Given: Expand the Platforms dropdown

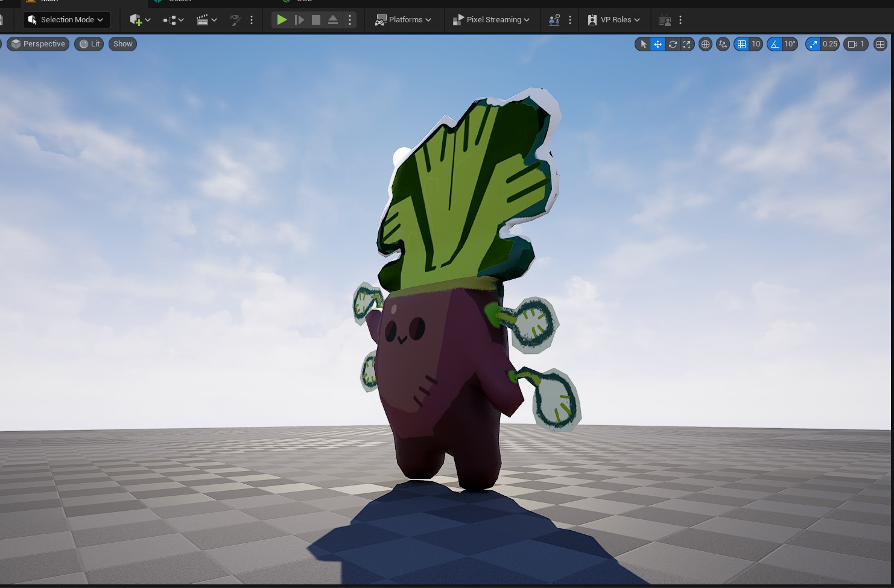Looking at the screenshot, I should (x=404, y=20).
